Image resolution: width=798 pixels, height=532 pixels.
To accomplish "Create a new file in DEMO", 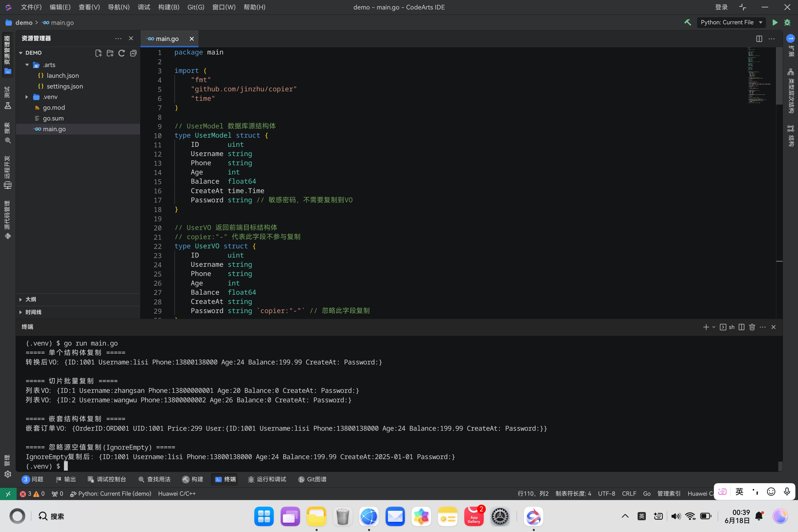I will (x=98, y=53).
